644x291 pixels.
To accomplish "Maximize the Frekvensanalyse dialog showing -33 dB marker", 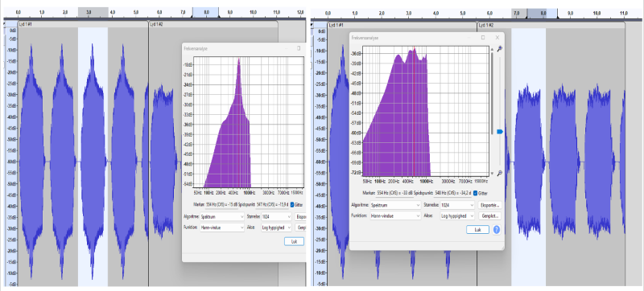I will click(483, 37).
